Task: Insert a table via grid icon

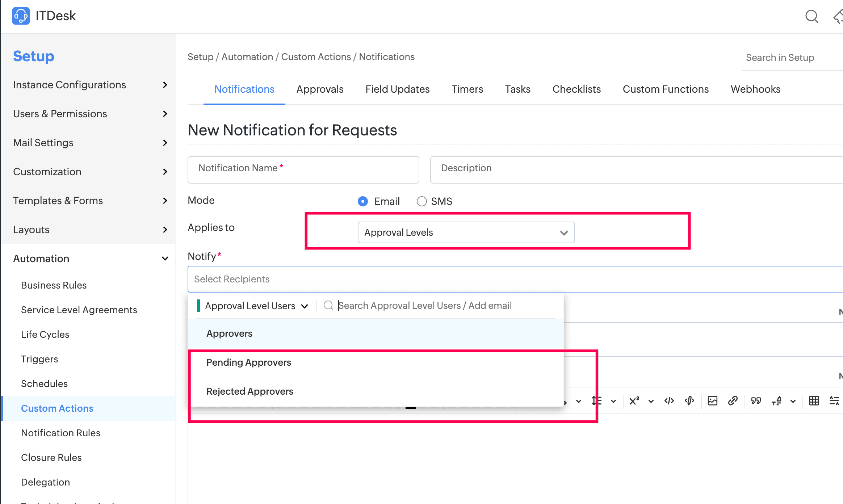Action: (x=814, y=401)
